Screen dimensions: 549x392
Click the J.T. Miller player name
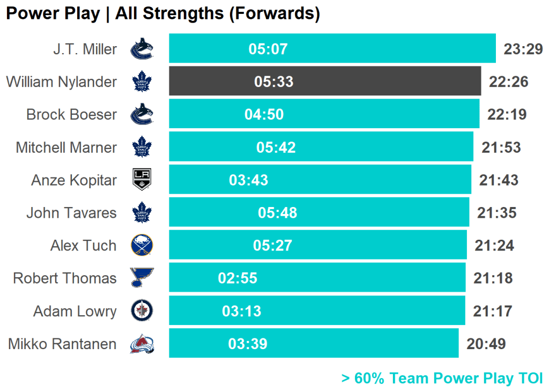point(85,49)
